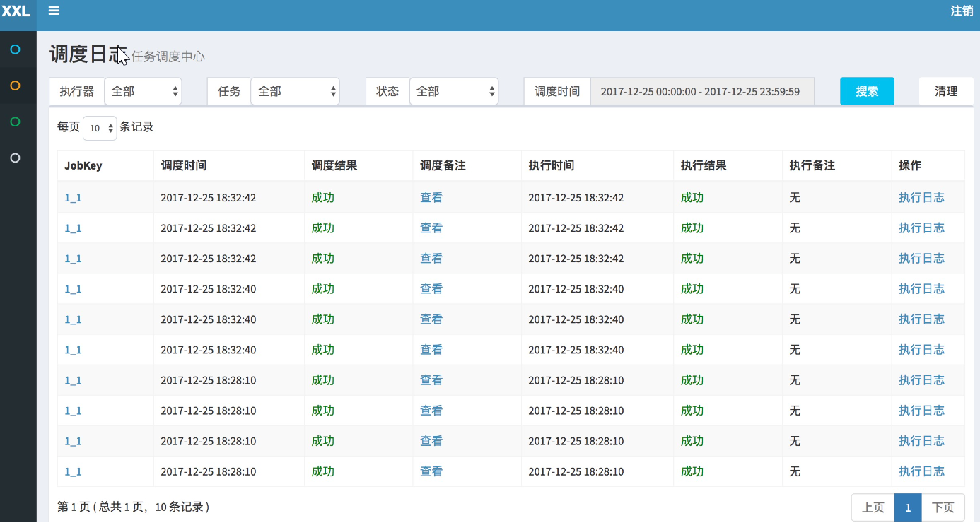Open the 每页 records-per-page dropdown
Screen dimensions: 980x530
point(100,128)
